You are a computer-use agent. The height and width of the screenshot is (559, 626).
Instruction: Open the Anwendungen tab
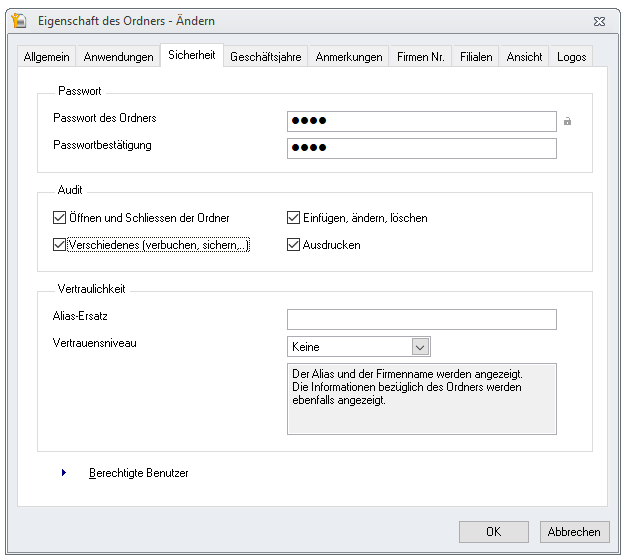click(x=118, y=57)
